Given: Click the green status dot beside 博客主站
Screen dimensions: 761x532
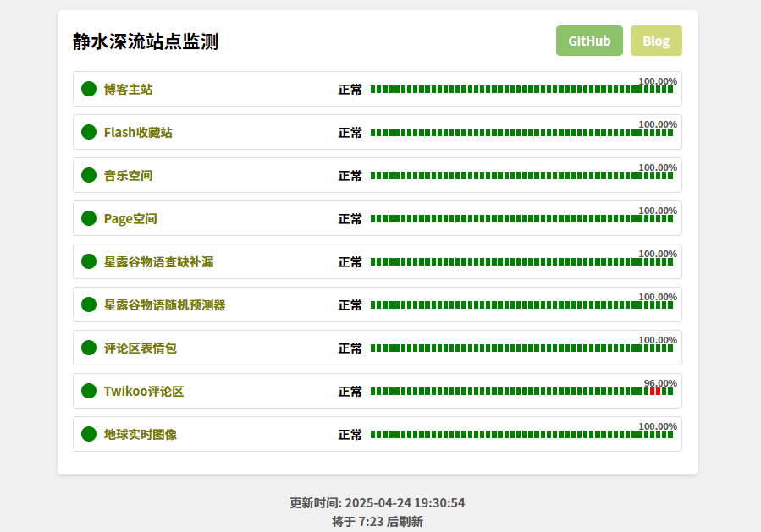Looking at the screenshot, I should [89, 89].
